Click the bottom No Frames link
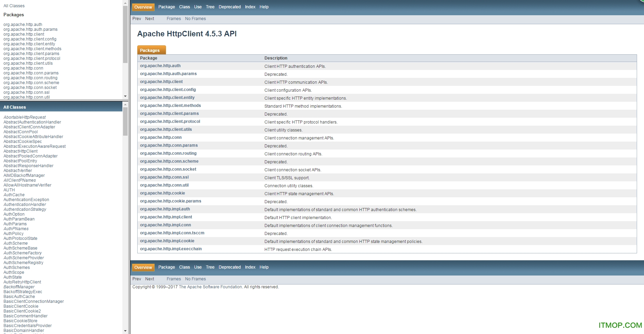 (x=195, y=279)
